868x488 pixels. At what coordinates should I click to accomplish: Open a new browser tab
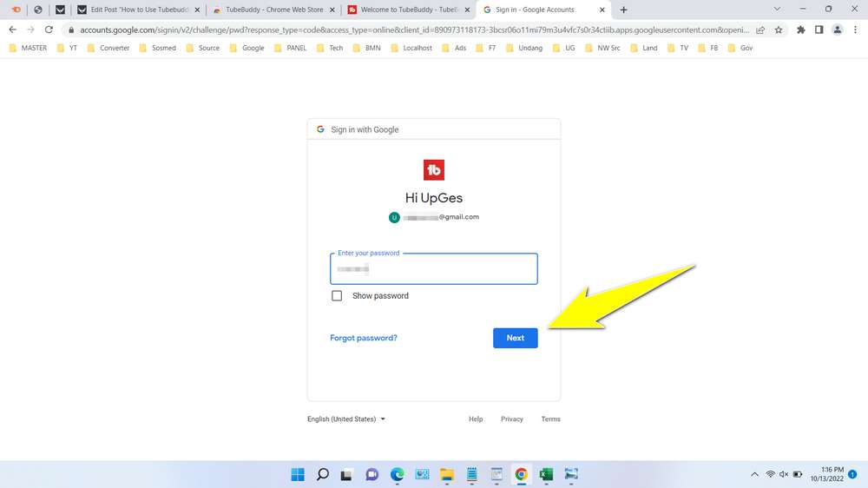pyautogui.click(x=623, y=10)
